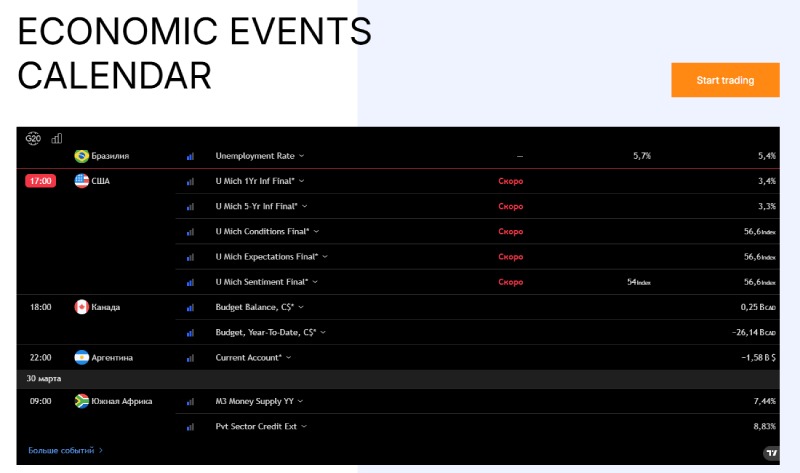Click the Brazil flag icon
This screenshot has width=800, height=473.
click(82, 156)
